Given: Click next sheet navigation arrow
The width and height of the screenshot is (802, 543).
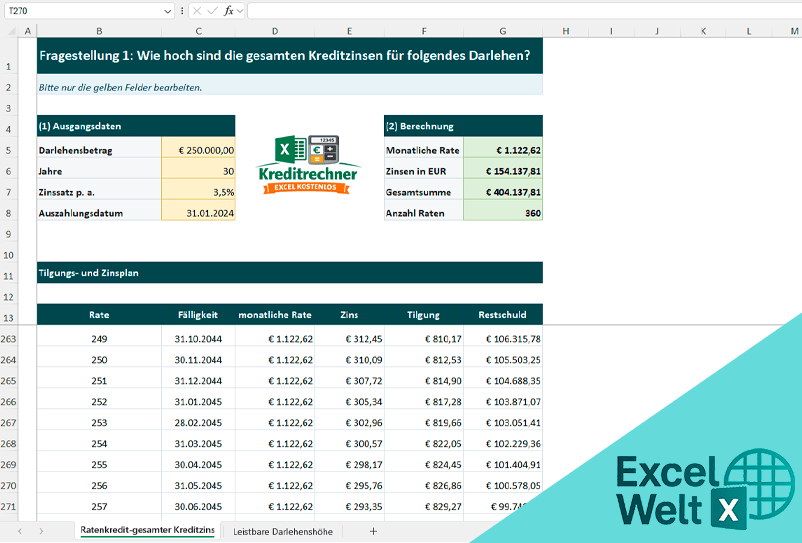Looking at the screenshot, I should point(41,532).
